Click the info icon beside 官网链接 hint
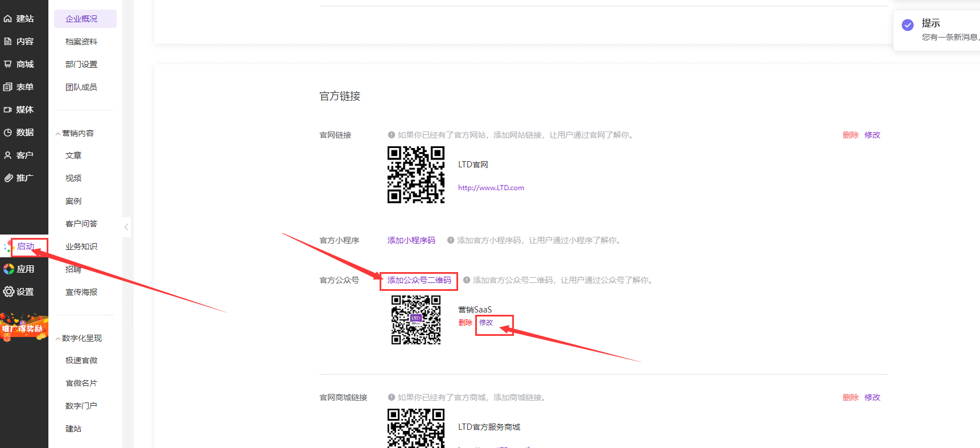This screenshot has width=980, height=448. [392, 135]
